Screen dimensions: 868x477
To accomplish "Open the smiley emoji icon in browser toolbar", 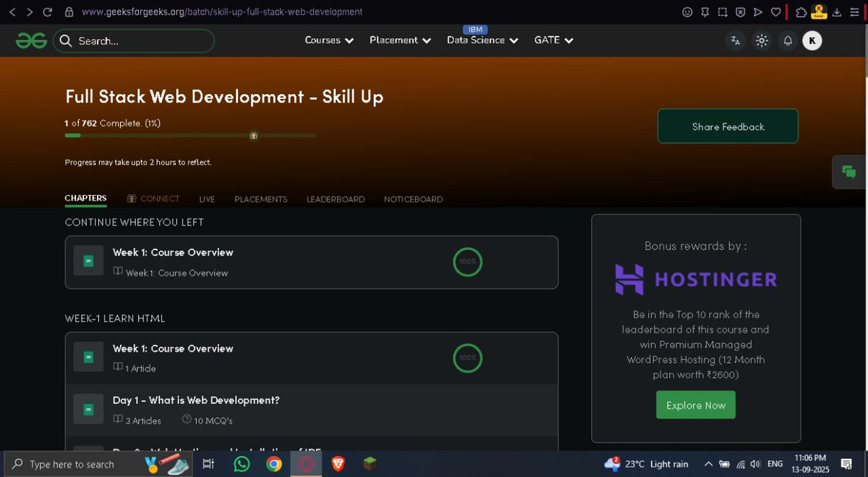I will pyautogui.click(x=687, y=12).
